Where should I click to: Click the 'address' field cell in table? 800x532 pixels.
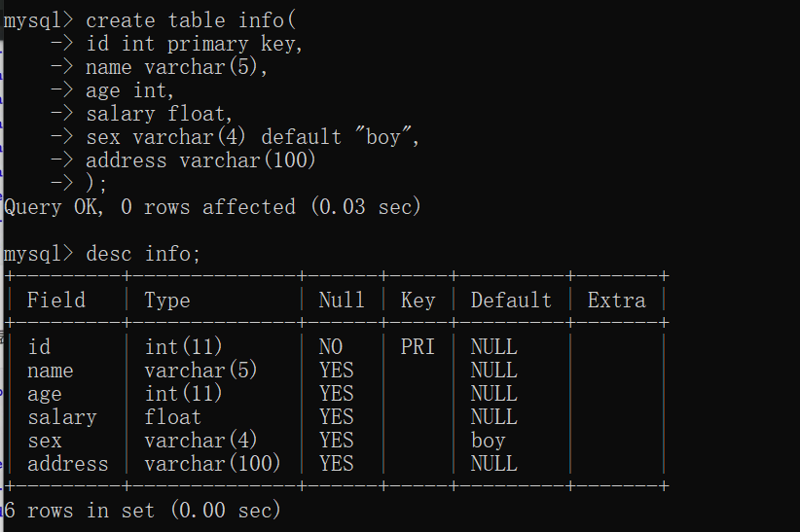68,464
